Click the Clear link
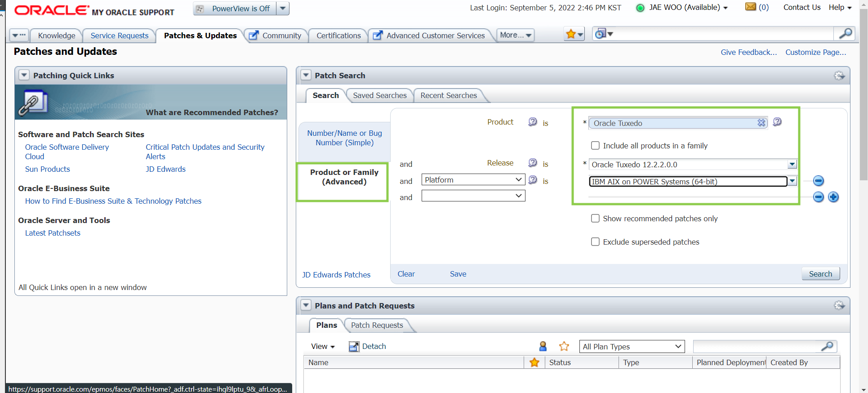The height and width of the screenshot is (393, 868). 406,274
